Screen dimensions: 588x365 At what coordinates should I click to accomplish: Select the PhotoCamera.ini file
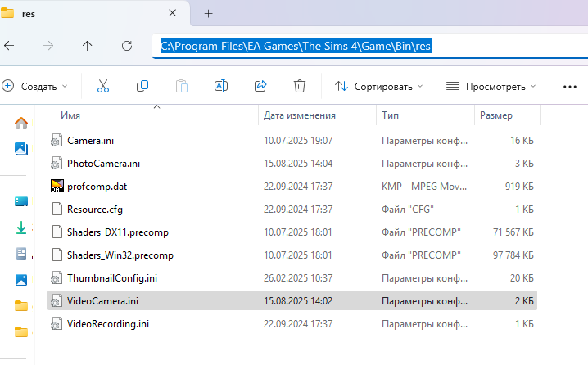292,164
